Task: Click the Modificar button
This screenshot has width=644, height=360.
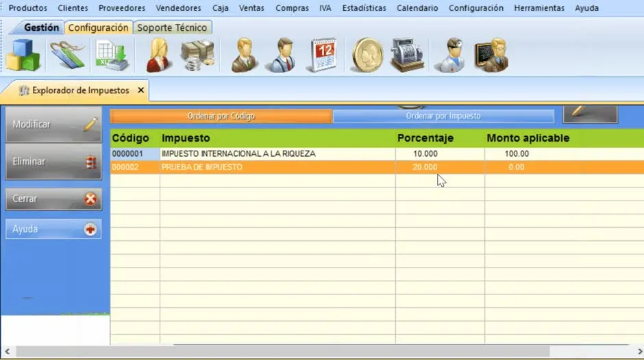Action: tap(53, 125)
